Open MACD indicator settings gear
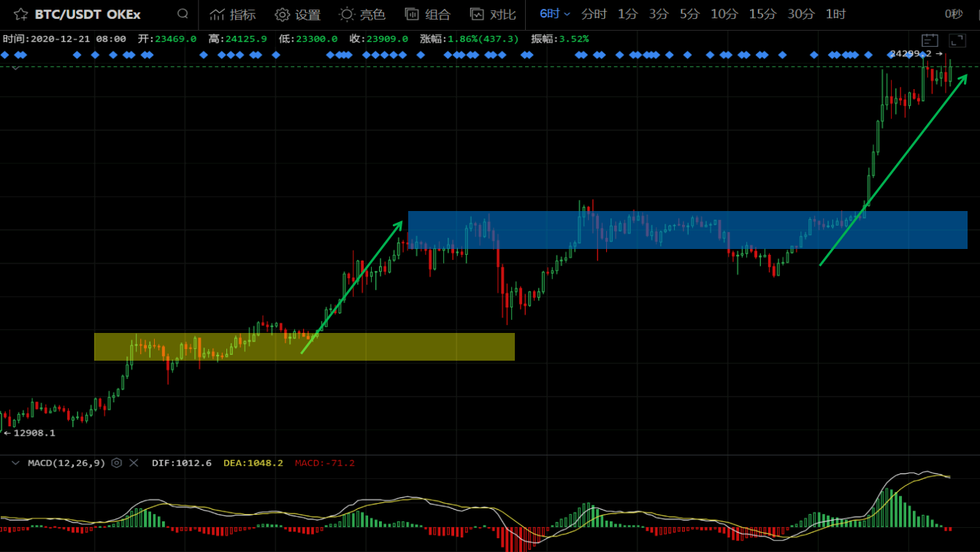 coord(116,463)
